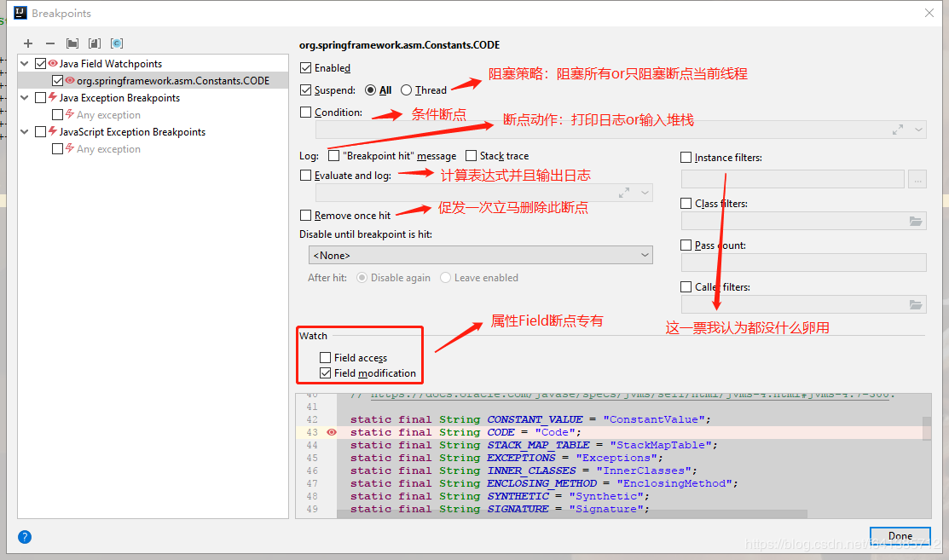Select Any exception under Java Exception Breakpoints
Screen dimensions: 949x560
pyautogui.click(x=108, y=115)
